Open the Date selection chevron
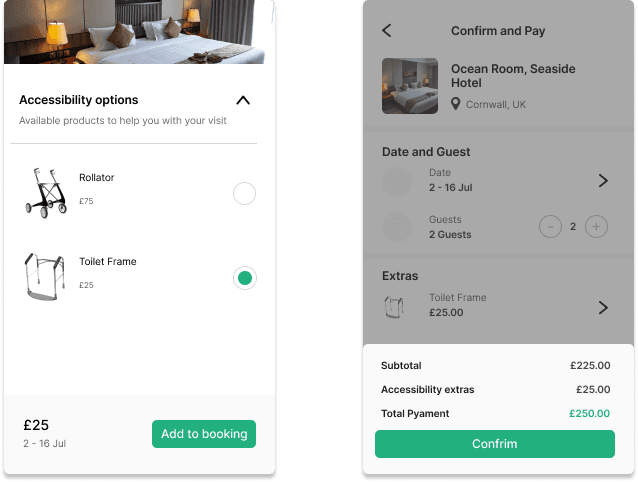Screen dimensions: 638x482 [x=602, y=181]
